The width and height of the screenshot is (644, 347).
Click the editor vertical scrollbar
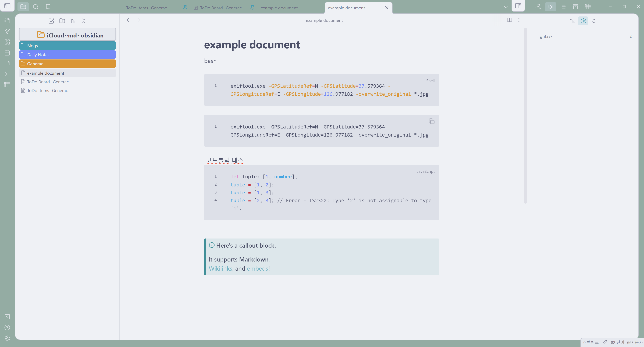(x=525, y=115)
